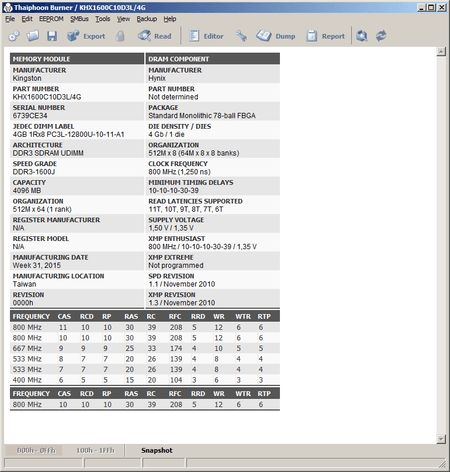Click the scrollbar down arrow
This screenshot has width=450, height=472.
441,439
